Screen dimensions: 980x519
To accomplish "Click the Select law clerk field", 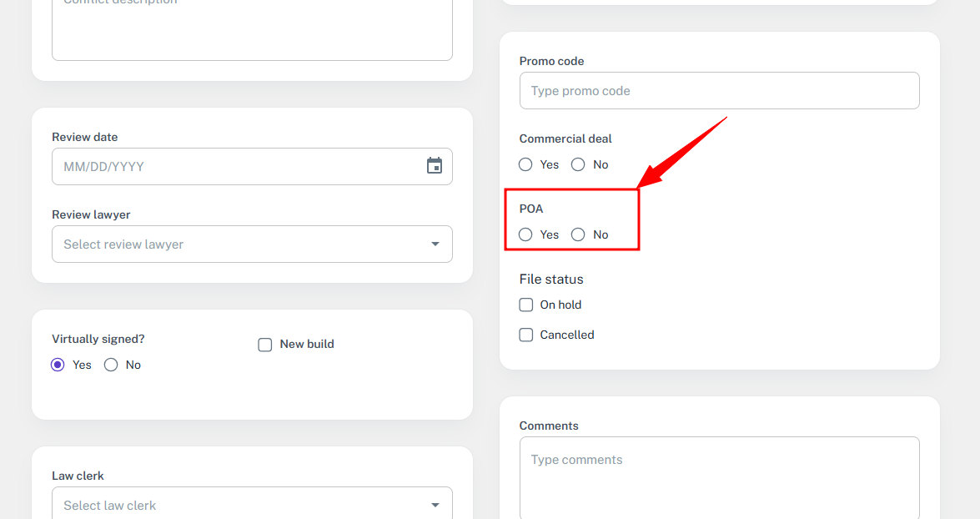I will [x=252, y=503].
